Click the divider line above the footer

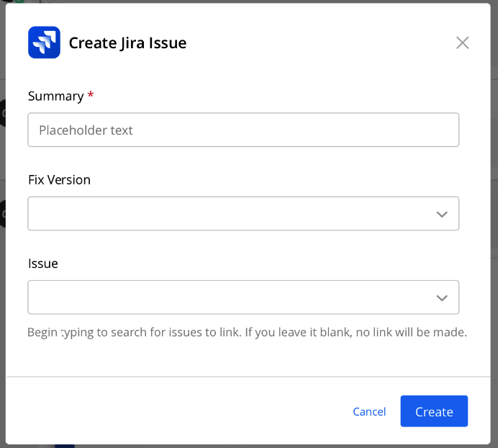248,376
